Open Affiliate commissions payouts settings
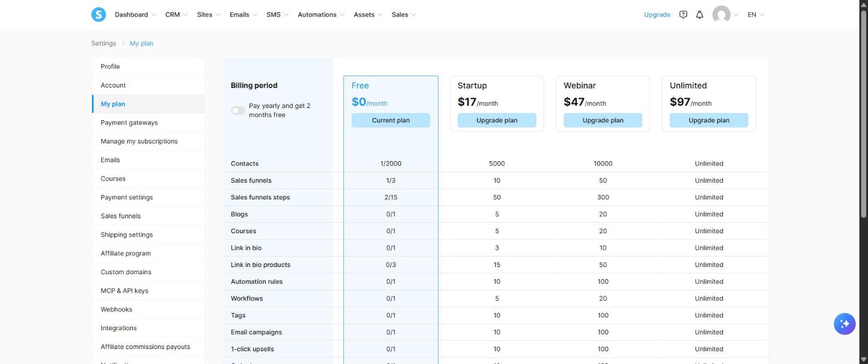The image size is (868, 364). click(148, 347)
